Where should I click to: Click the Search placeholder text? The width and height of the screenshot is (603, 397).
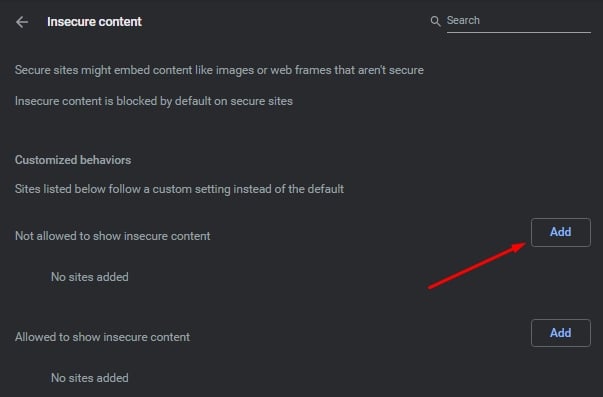[463, 20]
